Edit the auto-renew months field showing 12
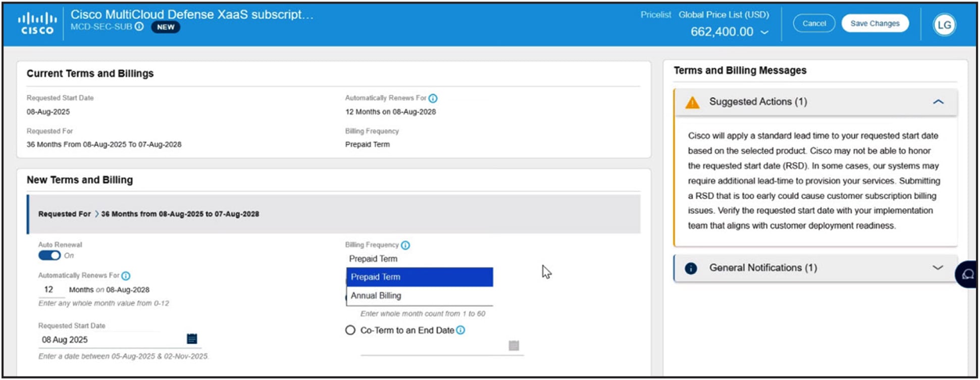This screenshot has height=380, width=980. pos(50,290)
